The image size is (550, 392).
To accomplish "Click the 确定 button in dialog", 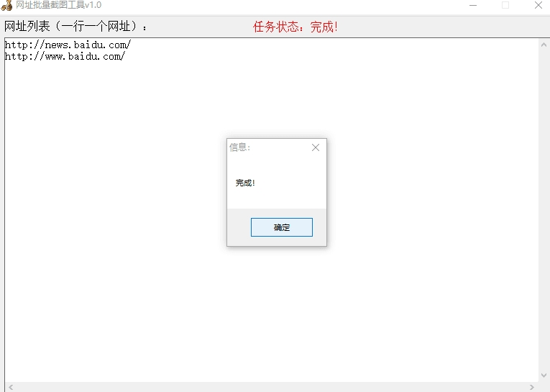I will [282, 227].
